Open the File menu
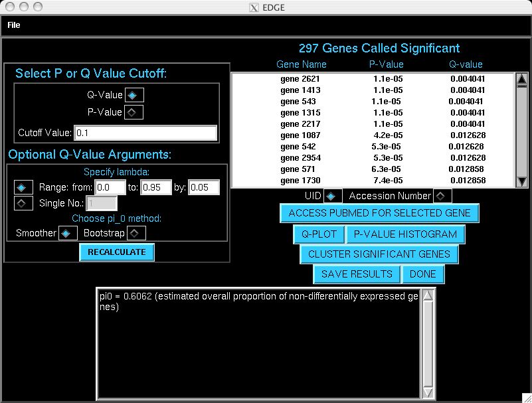Viewport: 532px width, 403px height. pos(14,25)
